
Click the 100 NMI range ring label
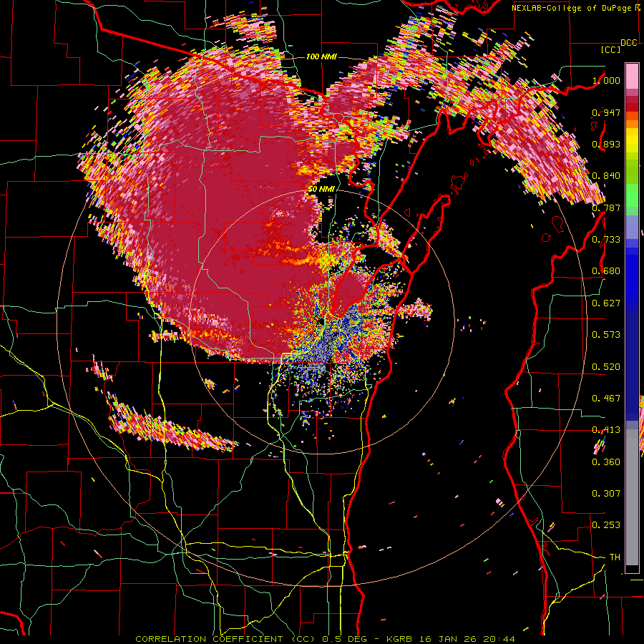pyautogui.click(x=321, y=57)
